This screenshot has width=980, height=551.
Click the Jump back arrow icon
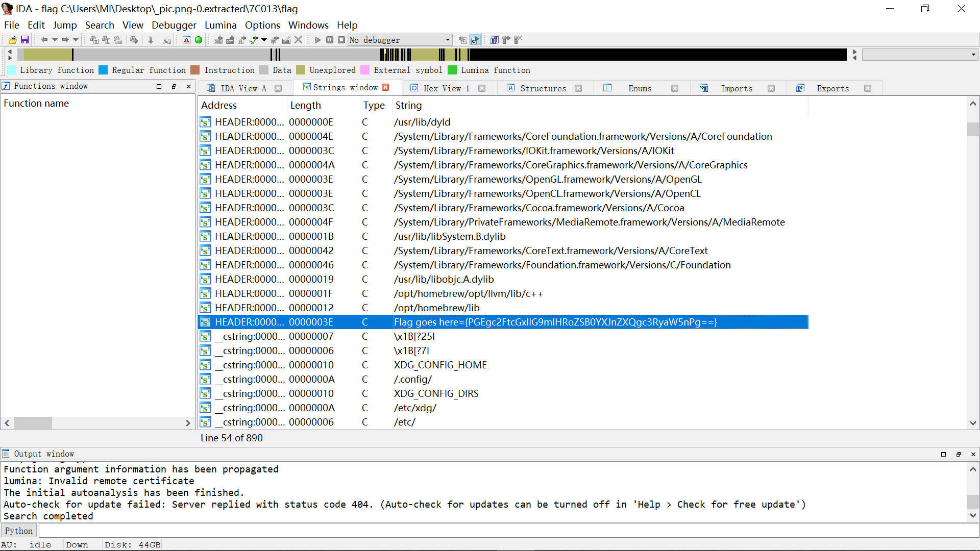(44, 40)
